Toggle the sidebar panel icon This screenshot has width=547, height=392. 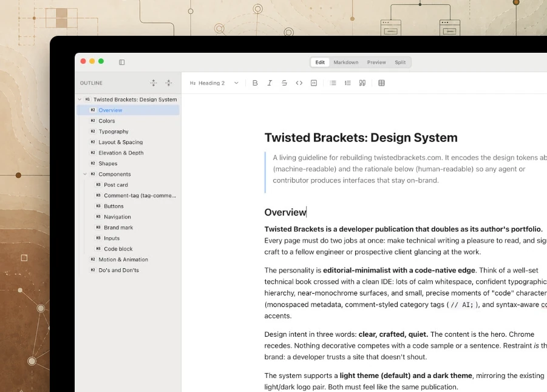(x=122, y=62)
